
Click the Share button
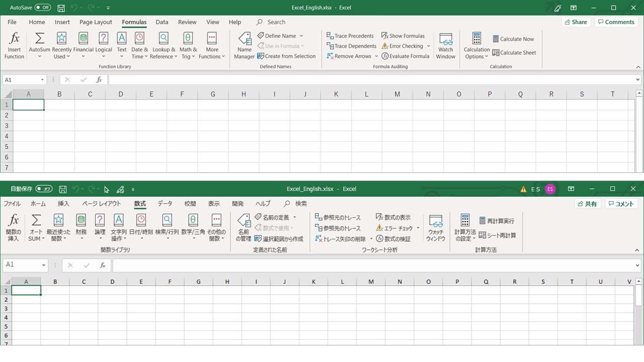576,22
